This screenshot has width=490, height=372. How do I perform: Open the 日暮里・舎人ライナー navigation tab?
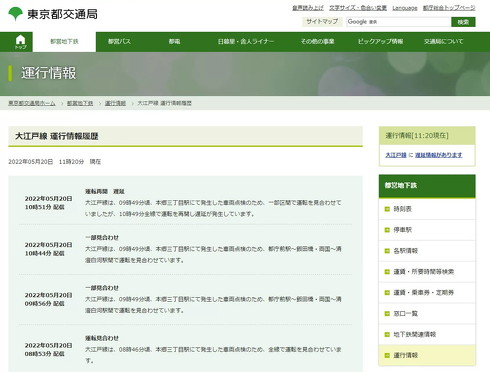pyautogui.click(x=246, y=42)
